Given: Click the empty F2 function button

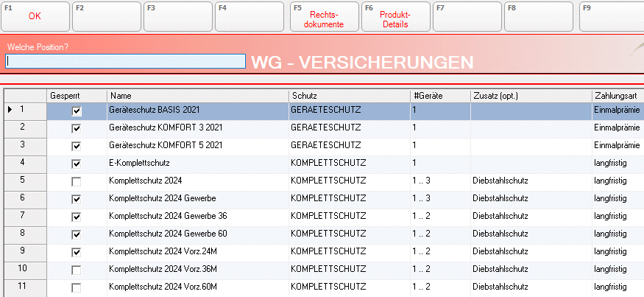Looking at the screenshot, I should click(107, 16).
